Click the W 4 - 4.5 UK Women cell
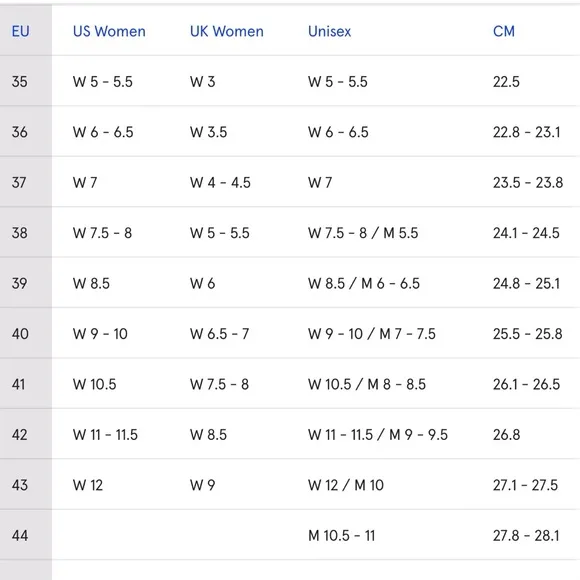580x580 pixels. pos(220,183)
